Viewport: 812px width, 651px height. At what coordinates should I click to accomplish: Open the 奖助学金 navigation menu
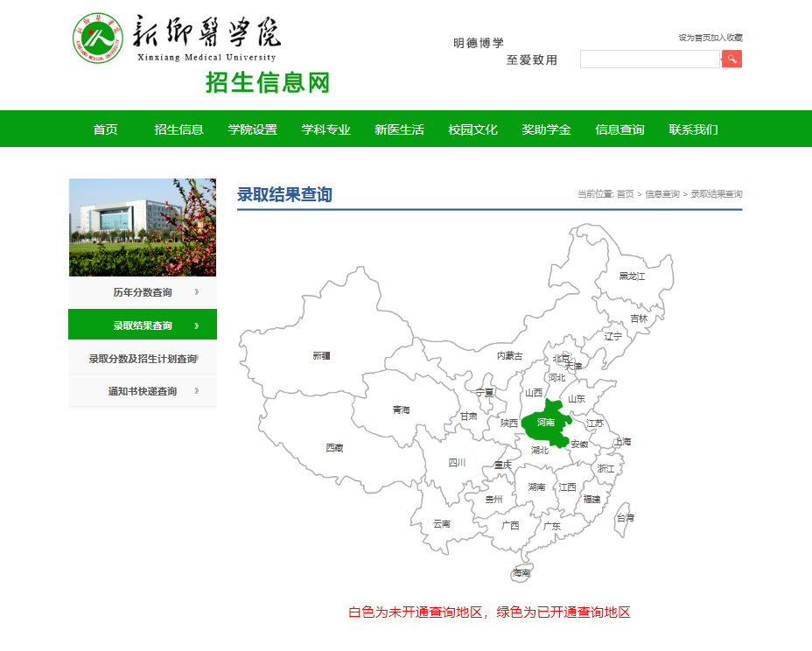click(x=546, y=129)
